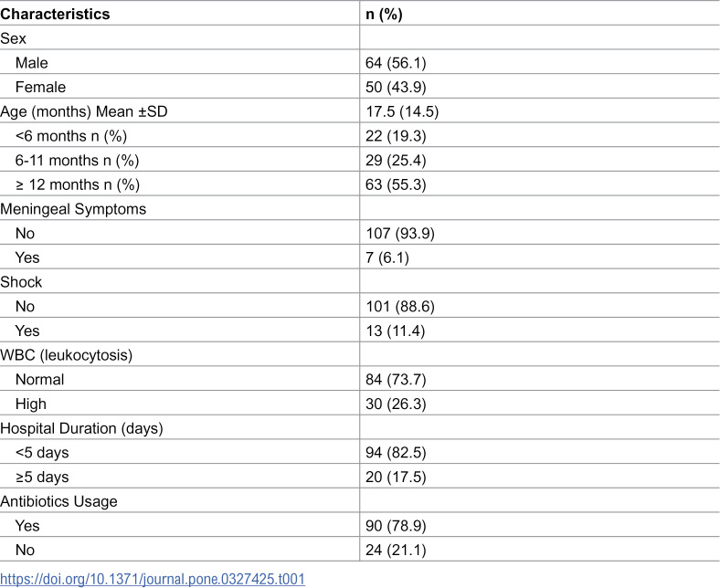Select the 107 (93.9) cell
Image resolution: width=720 pixels, height=588 pixels.
tap(400, 233)
